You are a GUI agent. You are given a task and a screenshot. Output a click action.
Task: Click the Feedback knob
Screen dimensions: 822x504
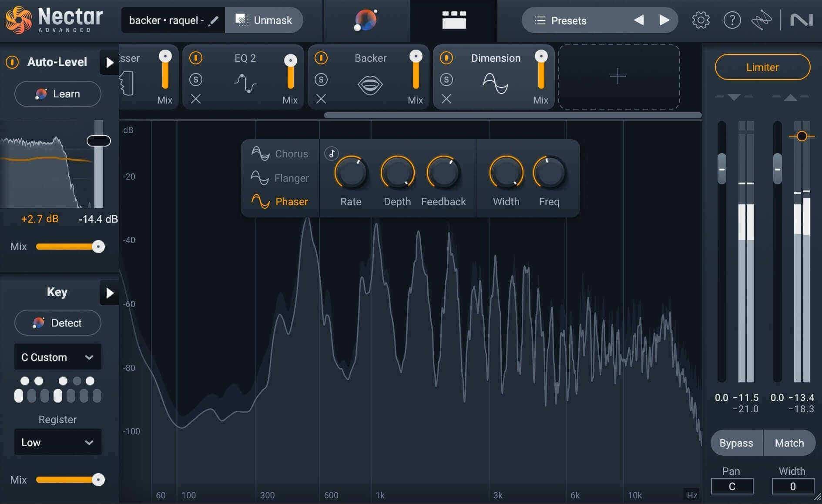click(x=443, y=173)
